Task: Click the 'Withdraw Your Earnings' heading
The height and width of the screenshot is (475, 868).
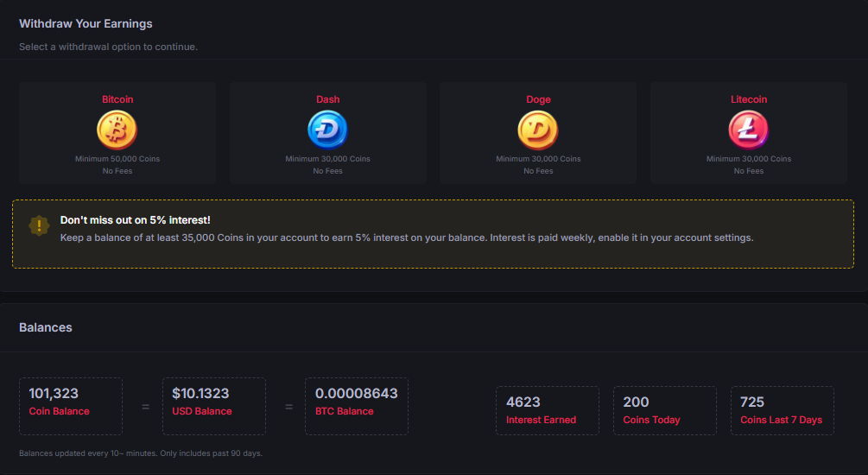Action: [x=86, y=23]
